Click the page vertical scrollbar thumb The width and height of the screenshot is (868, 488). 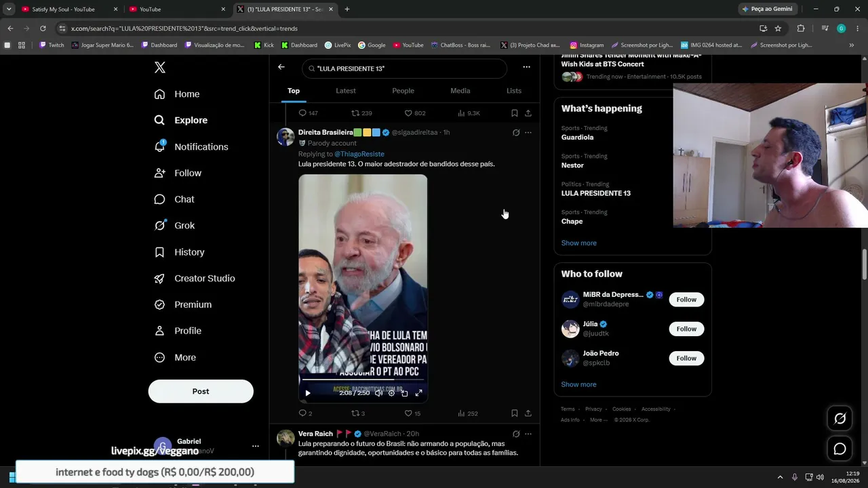864,264
